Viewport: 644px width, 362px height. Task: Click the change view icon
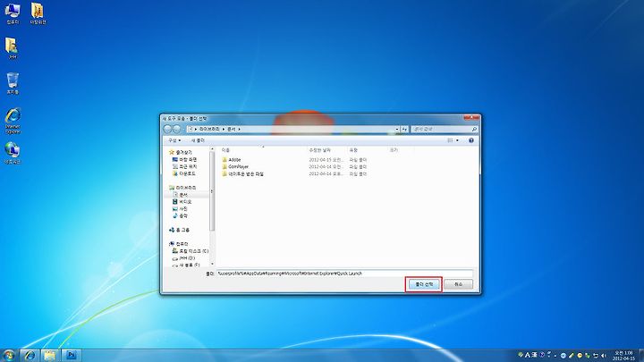coord(450,140)
